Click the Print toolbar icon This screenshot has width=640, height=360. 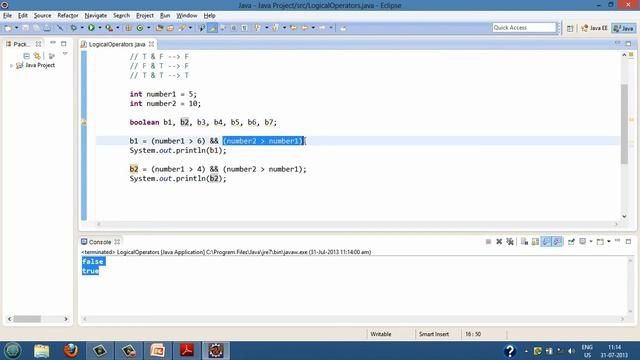click(x=47, y=28)
